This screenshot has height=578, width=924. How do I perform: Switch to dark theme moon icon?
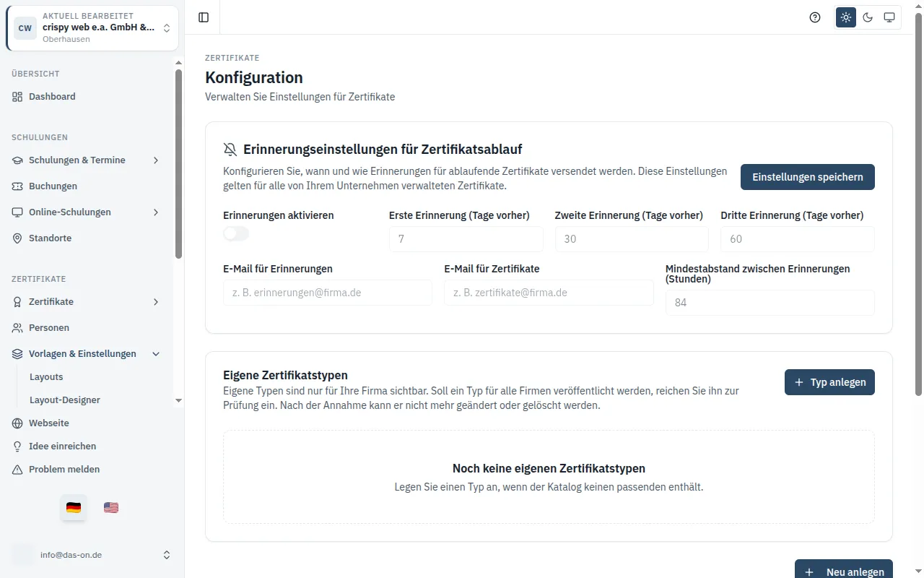pyautogui.click(x=868, y=17)
